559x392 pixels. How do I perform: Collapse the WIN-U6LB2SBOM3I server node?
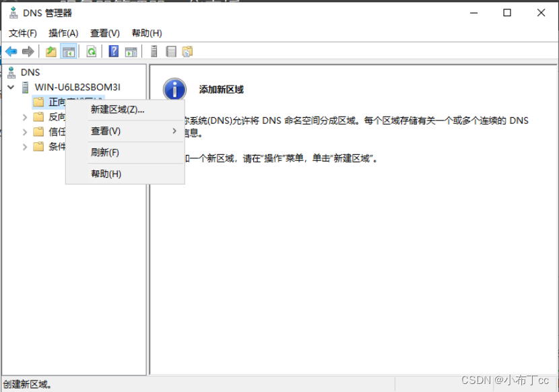pyautogui.click(x=11, y=87)
